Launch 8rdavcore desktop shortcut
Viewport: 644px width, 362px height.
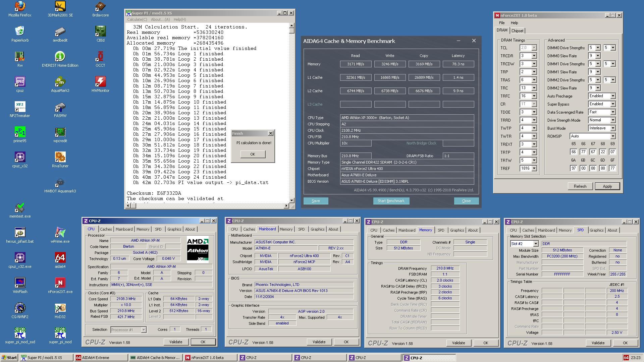coord(100,9)
